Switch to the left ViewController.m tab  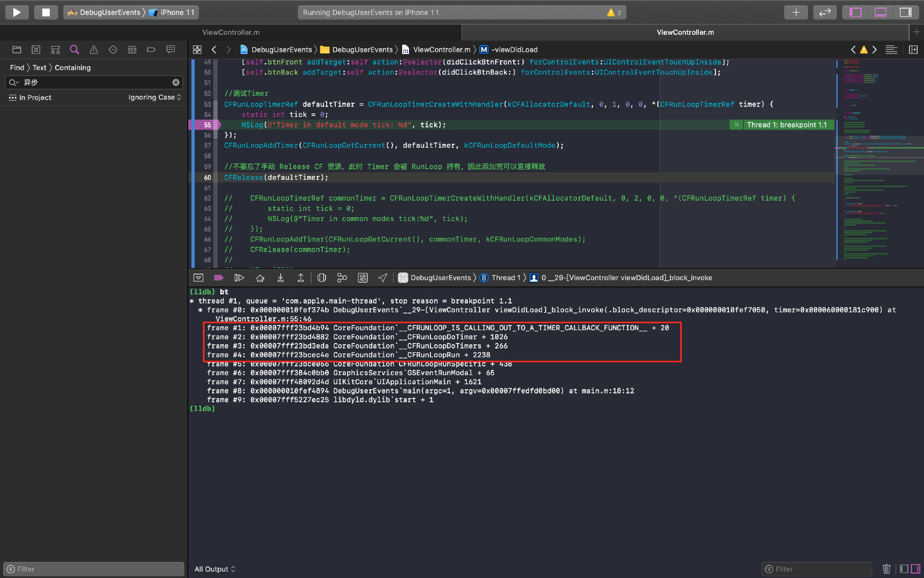coord(231,32)
